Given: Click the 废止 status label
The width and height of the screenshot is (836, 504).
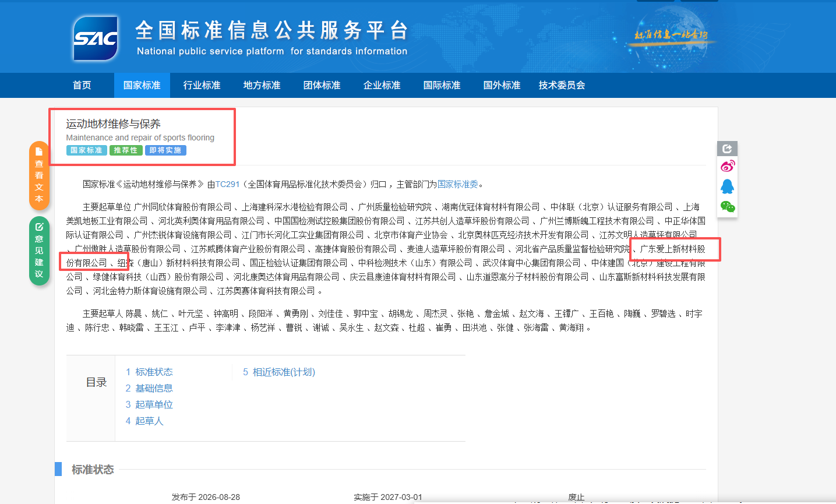Looking at the screenshot, I should click(x=576, y=497).
